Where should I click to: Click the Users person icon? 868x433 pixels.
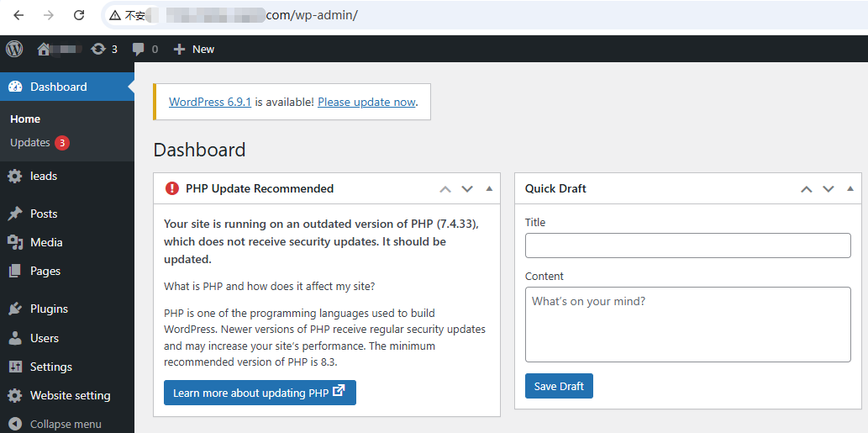[15, 338]
